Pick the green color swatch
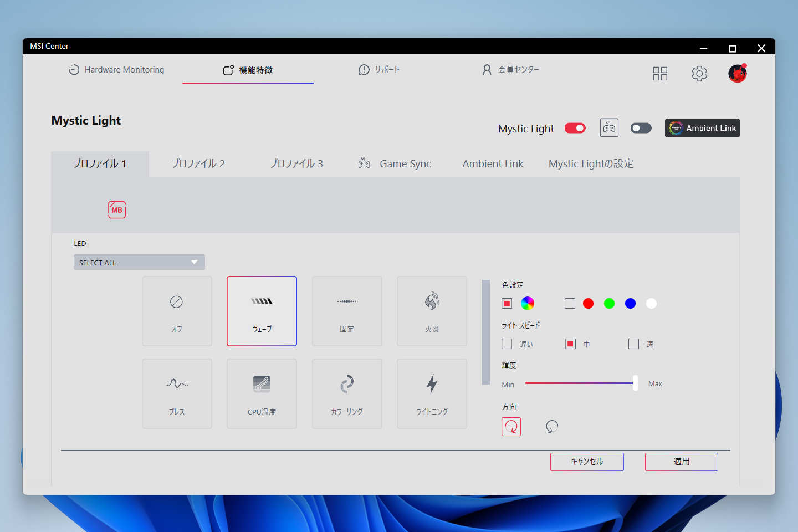Viewport: 798px width, 532px height. pyautogui.click(x=609, y=303)
